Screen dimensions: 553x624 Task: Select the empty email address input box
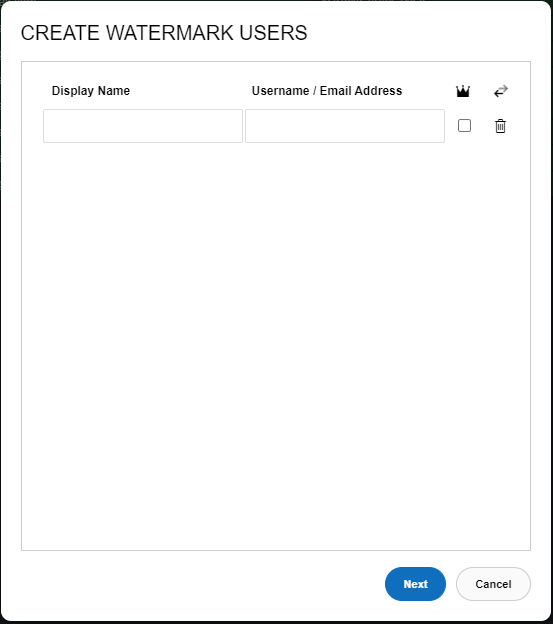click(x=345, y=126)
